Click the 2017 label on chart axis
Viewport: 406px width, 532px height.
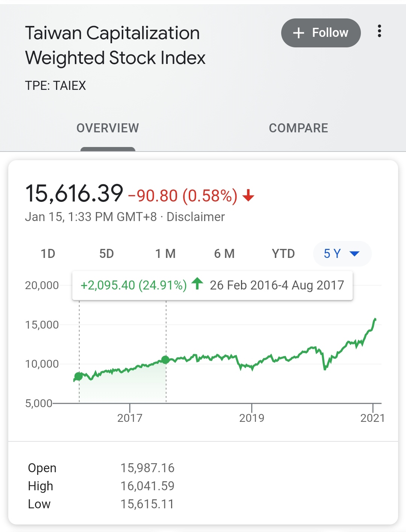click(x=130, y=418)
